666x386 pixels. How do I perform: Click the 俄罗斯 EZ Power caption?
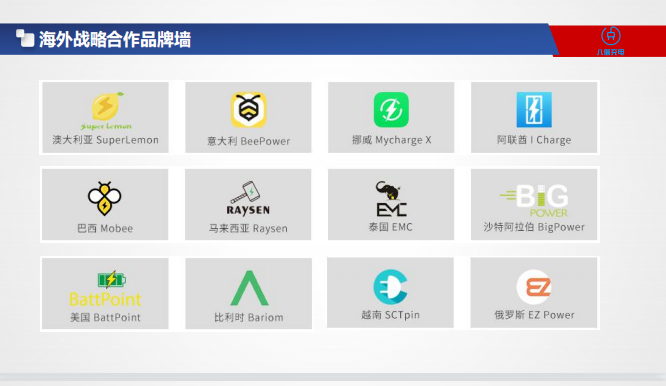click(x=534, y=315)
